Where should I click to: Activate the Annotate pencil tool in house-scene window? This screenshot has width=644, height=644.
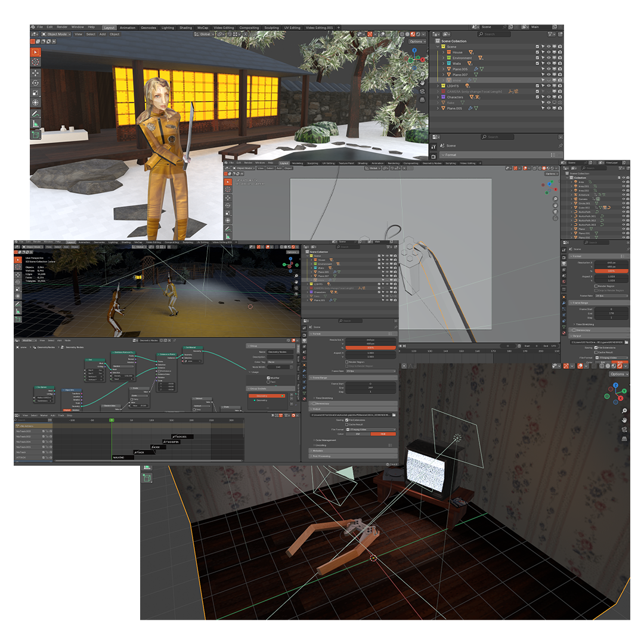(x=36, y=114)
